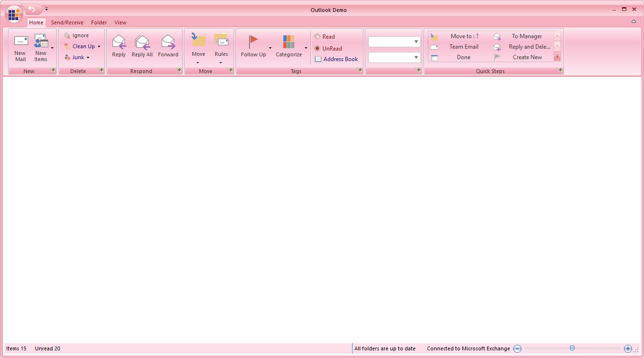Image resolution: width=644 pixels, height=358 pixels.
Task: Reply to the selected message
Action: point(119,46)
